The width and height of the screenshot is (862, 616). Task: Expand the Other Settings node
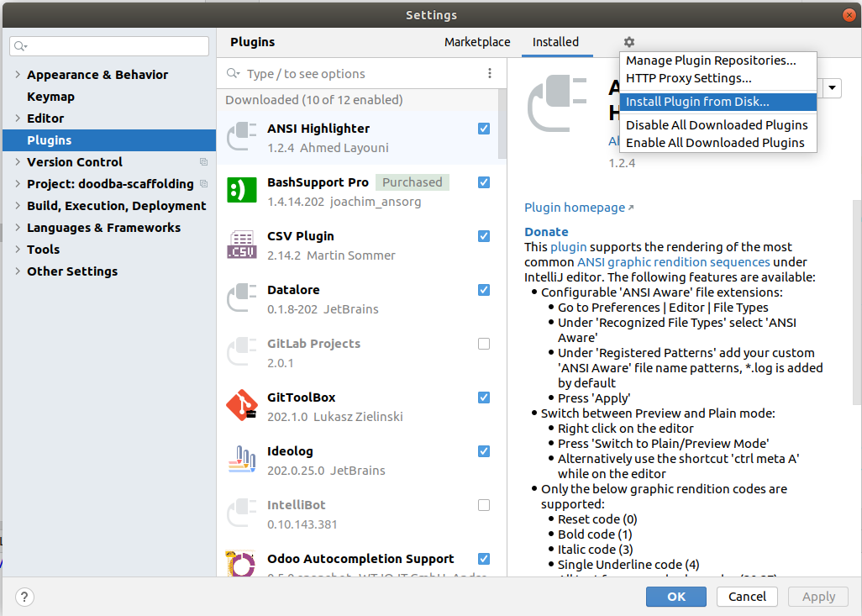(18, 271)
